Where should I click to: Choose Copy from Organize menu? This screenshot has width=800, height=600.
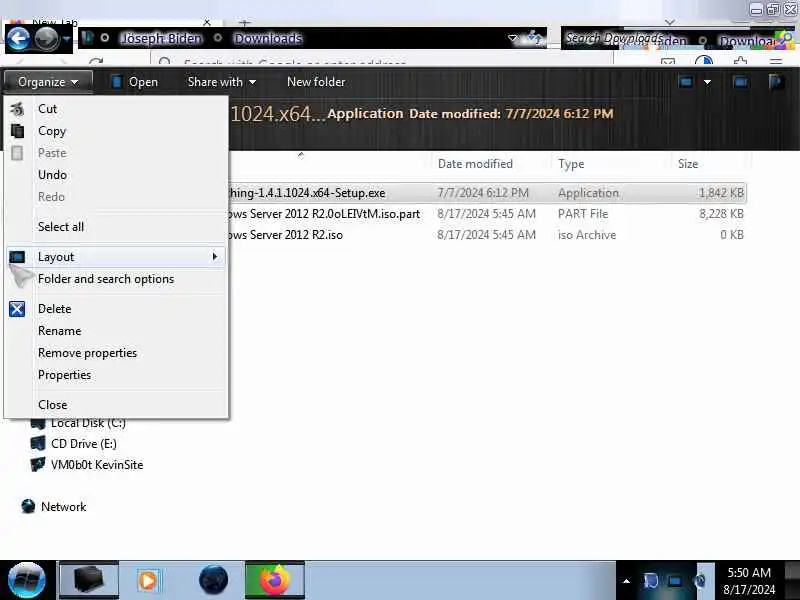pos(116,131)
